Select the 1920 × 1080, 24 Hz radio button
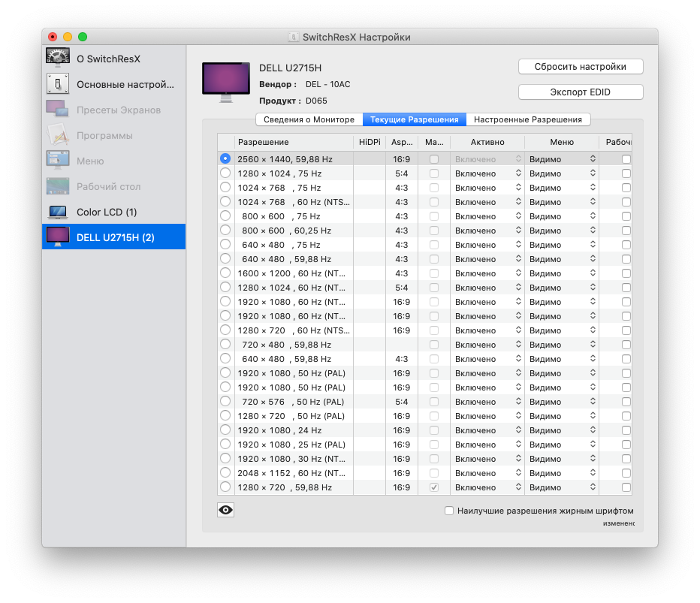 click(225, 430)
